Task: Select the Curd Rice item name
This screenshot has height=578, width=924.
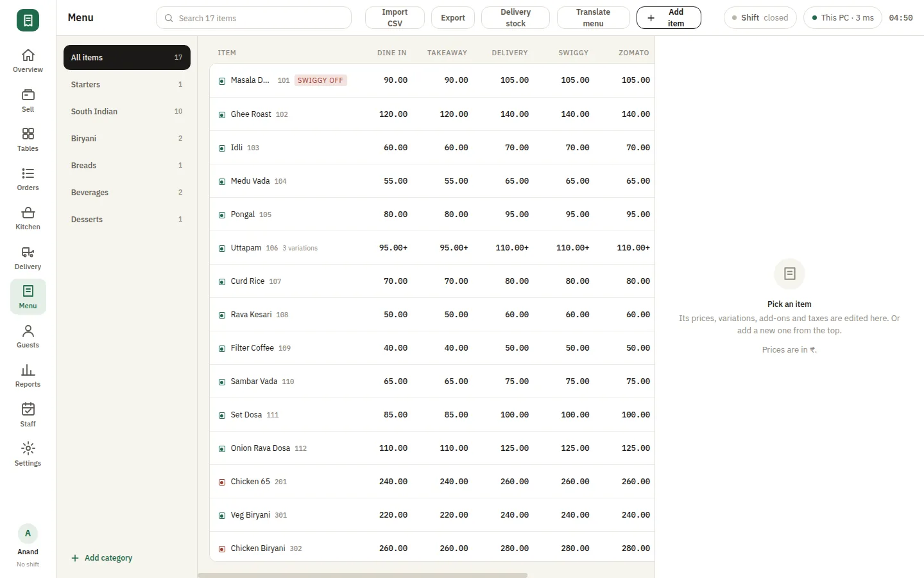Action: pos(248,281)
